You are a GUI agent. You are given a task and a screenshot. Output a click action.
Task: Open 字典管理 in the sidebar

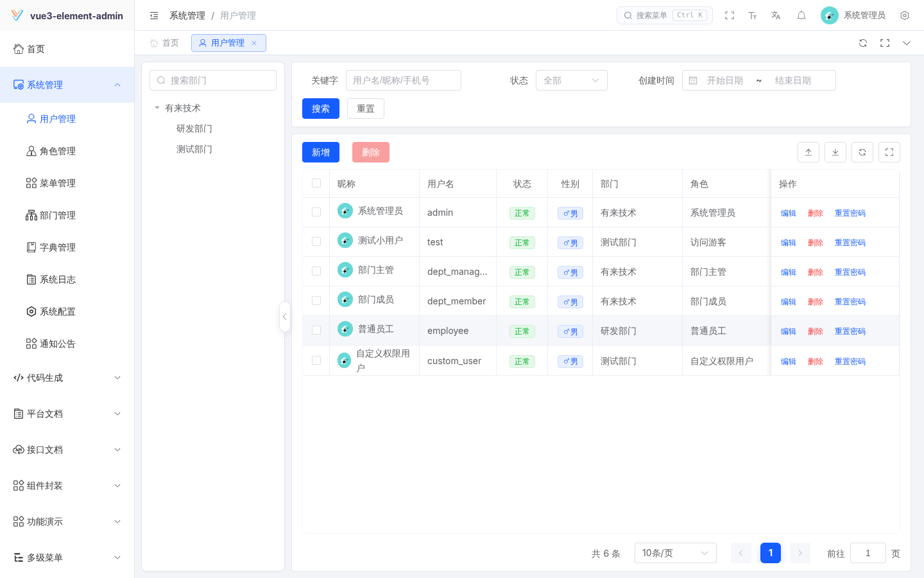[x=67, y=247]
